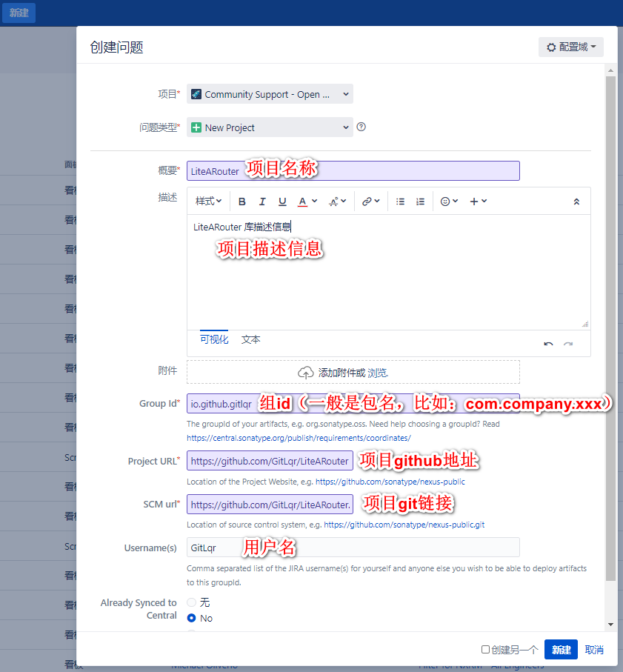The width and height of the screenshot is (623, 672).
Task: Focus the SCM url input field
Action: (x=270, y=505)
